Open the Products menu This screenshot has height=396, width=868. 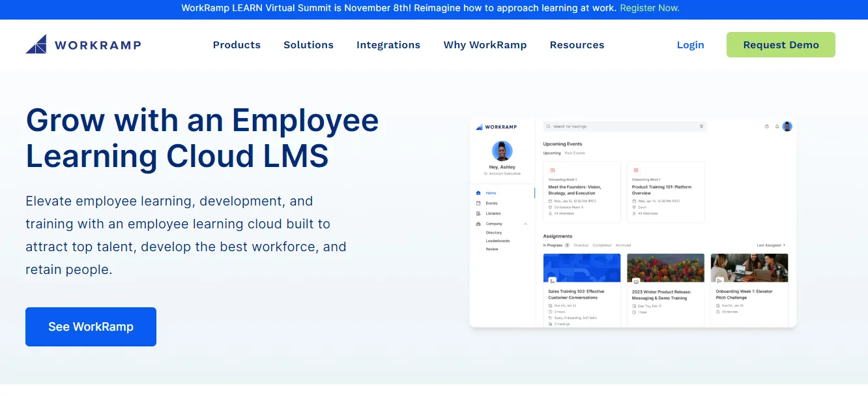pyautogui.click(x=237, y=45)
